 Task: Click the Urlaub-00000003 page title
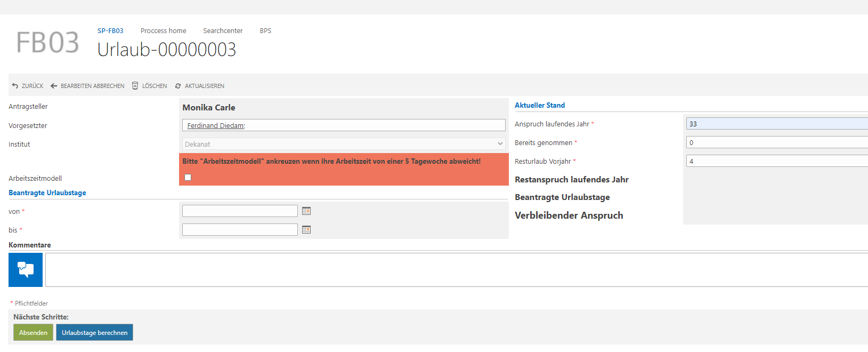pyautogui.click(x=167, y=50)
